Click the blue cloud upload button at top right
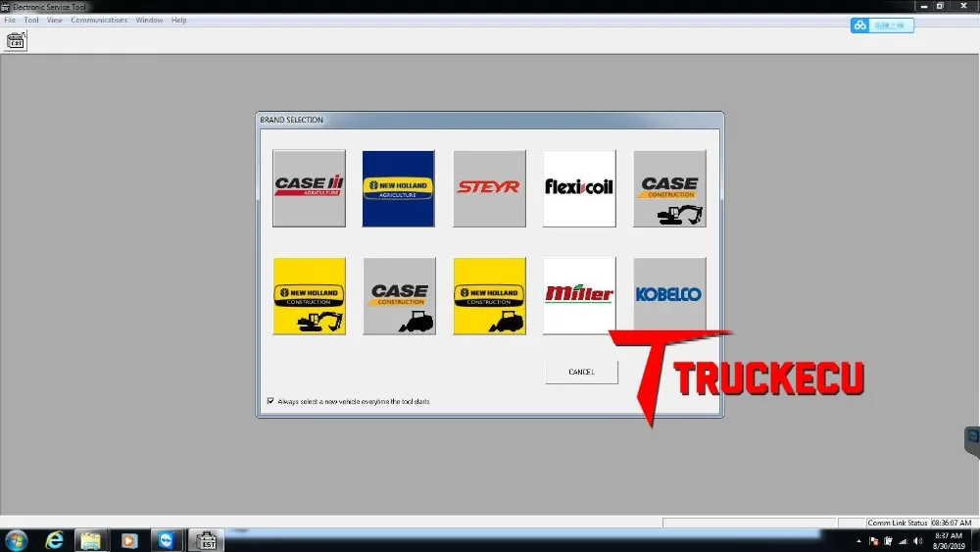 (x=882, y=25)
